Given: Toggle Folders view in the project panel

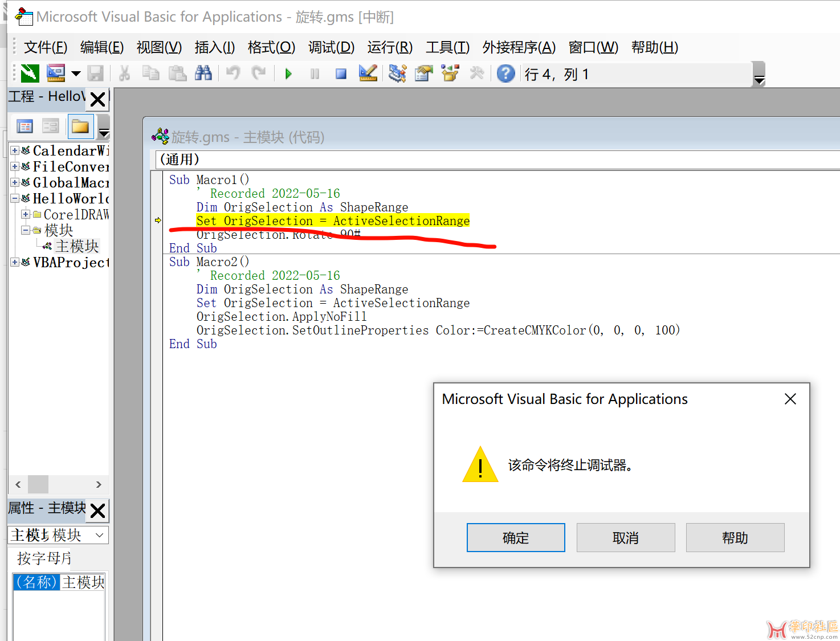Looking at the screenshot, I should (80, 126).
